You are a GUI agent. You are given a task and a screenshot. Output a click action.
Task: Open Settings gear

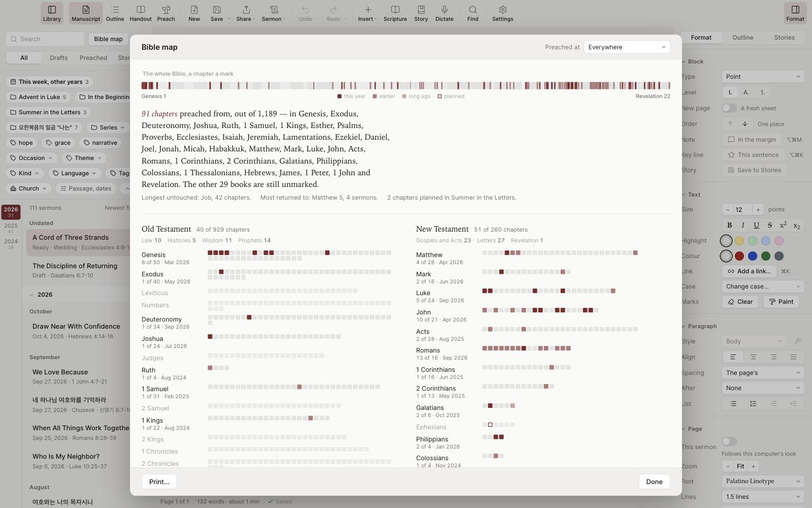point(503,13)
